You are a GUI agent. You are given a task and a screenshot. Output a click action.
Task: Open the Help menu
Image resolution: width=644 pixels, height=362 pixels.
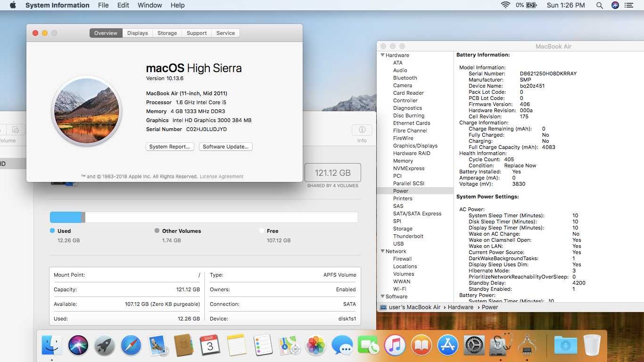coord(177,5)
